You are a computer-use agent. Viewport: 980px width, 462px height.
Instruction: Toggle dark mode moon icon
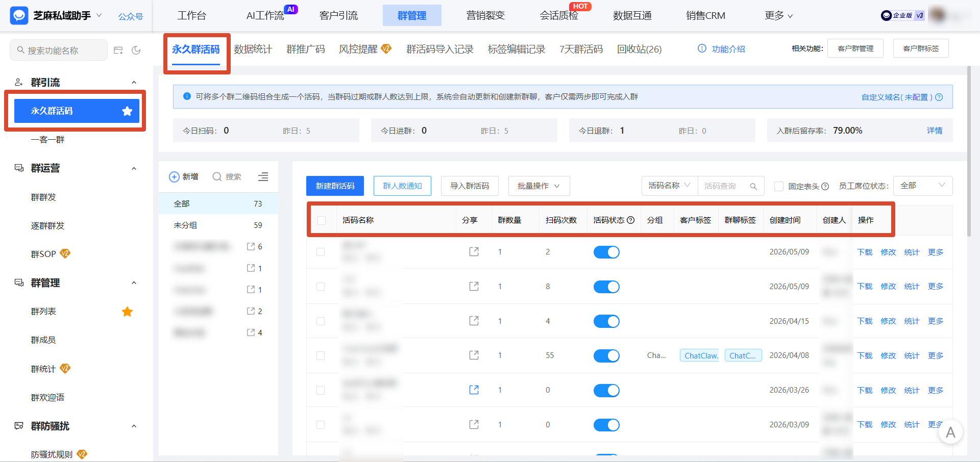[136, 50]
